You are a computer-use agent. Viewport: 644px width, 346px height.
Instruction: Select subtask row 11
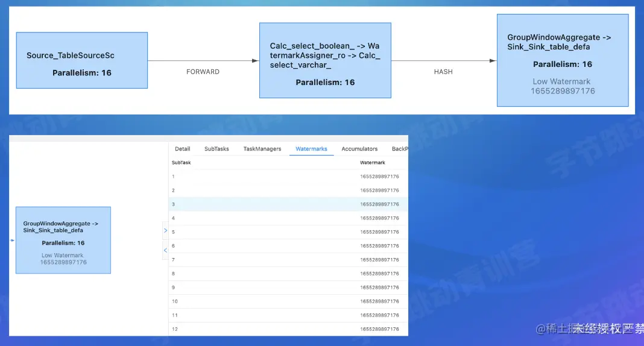pyautogui.click(x=288, y=315)
